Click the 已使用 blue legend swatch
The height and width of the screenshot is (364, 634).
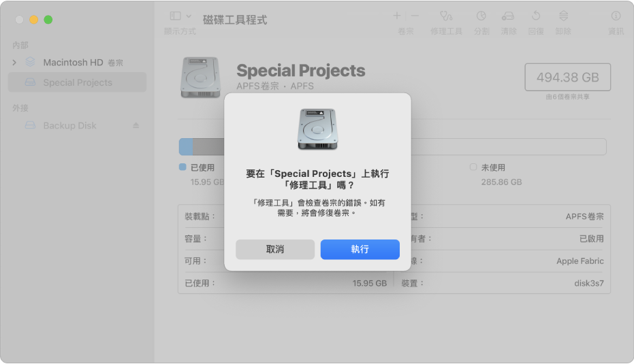(x=183, y=167)
